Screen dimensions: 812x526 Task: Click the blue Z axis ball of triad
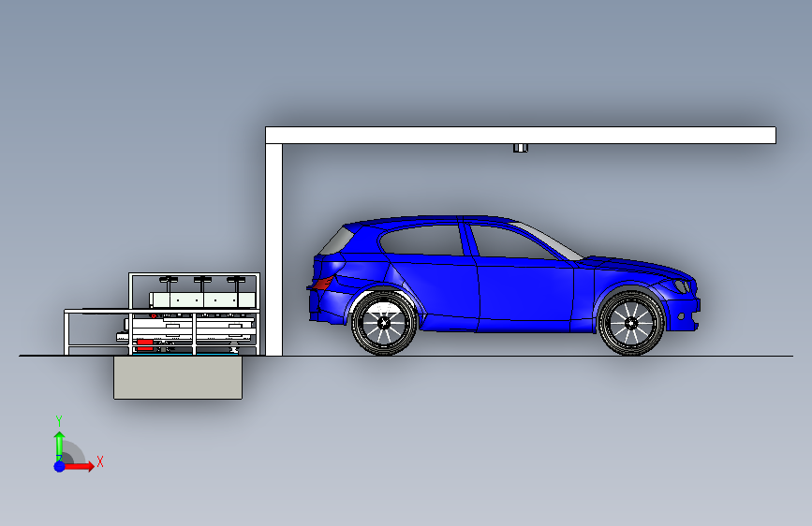(60, 466)
